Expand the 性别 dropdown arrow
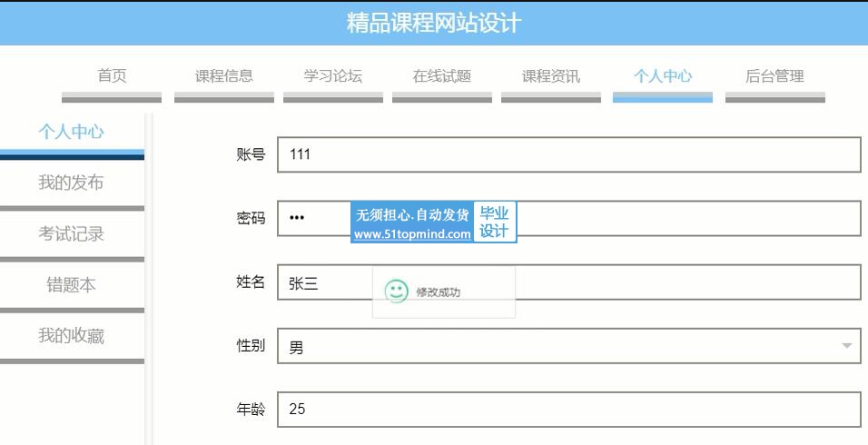868x445 pixels. click(846, 346)
